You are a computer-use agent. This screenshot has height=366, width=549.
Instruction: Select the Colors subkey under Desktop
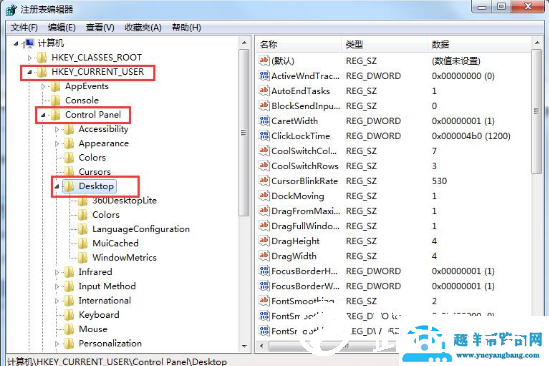pyautogui.click(x=106, y=215)
